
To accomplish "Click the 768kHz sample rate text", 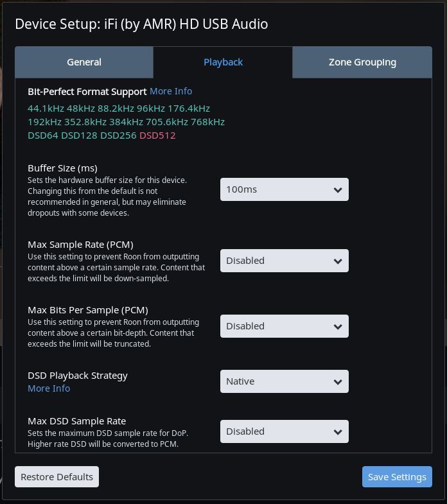I will pos(207,122).
